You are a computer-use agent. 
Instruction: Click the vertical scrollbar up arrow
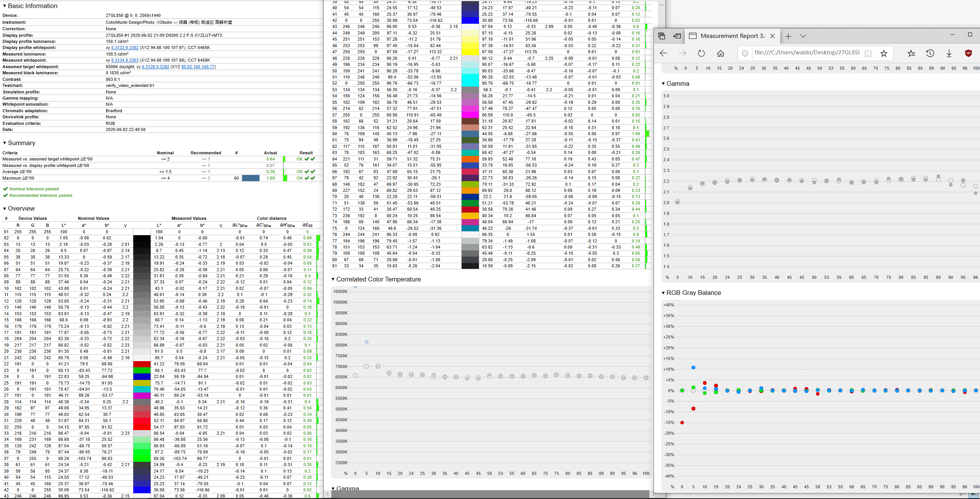click(661, 5)
